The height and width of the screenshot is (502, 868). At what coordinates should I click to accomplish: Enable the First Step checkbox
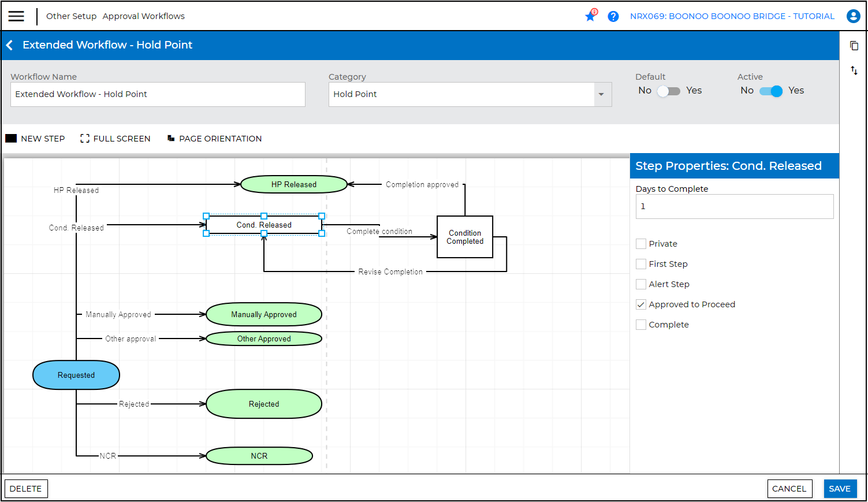pyautogui.click(x=641, y=264)
